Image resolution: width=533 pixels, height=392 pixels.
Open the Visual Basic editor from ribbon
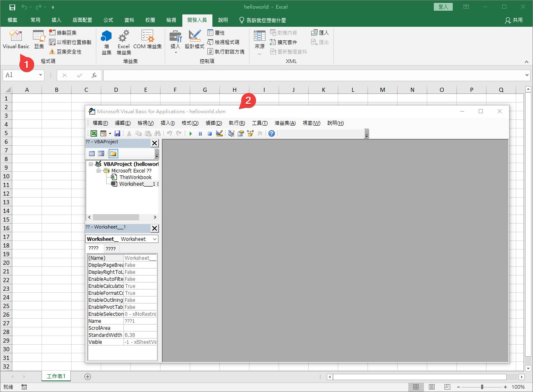pos(16,40)
